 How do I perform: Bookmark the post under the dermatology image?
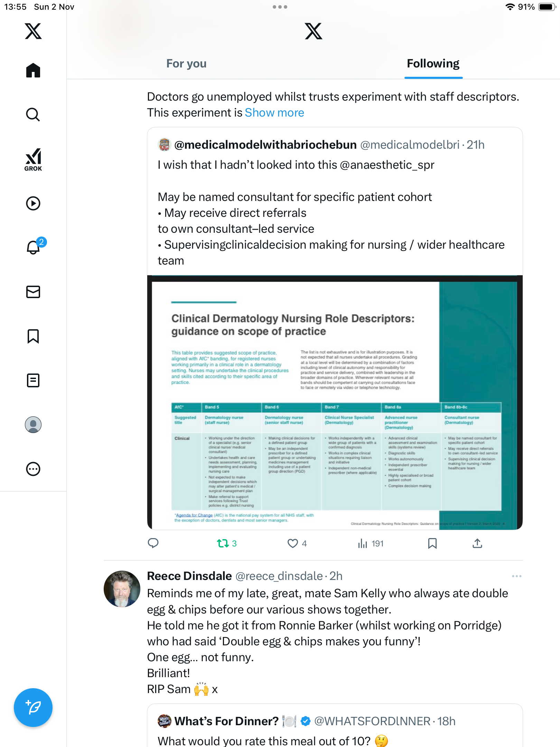[x=432, y=544]
